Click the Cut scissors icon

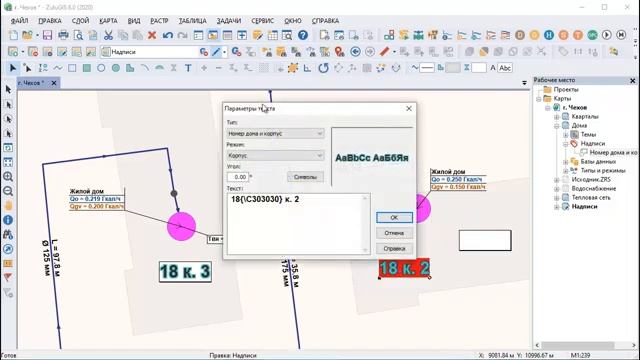click(108, 36)
